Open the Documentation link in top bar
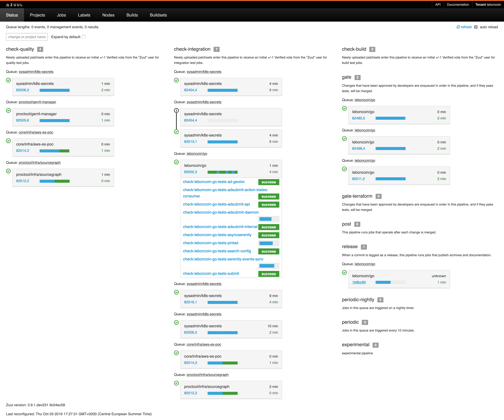This screenshot has height=420, width=504. pos(458,4)
